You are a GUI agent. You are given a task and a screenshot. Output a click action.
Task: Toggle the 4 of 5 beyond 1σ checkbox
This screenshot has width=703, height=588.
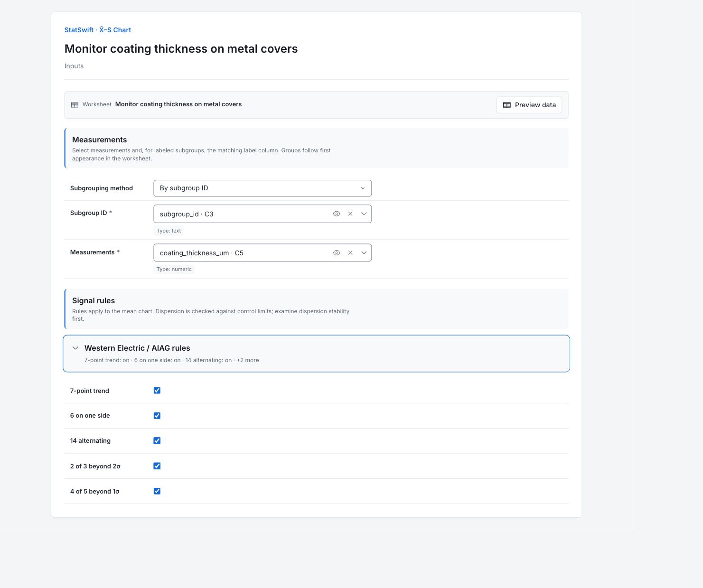[157, 491]
